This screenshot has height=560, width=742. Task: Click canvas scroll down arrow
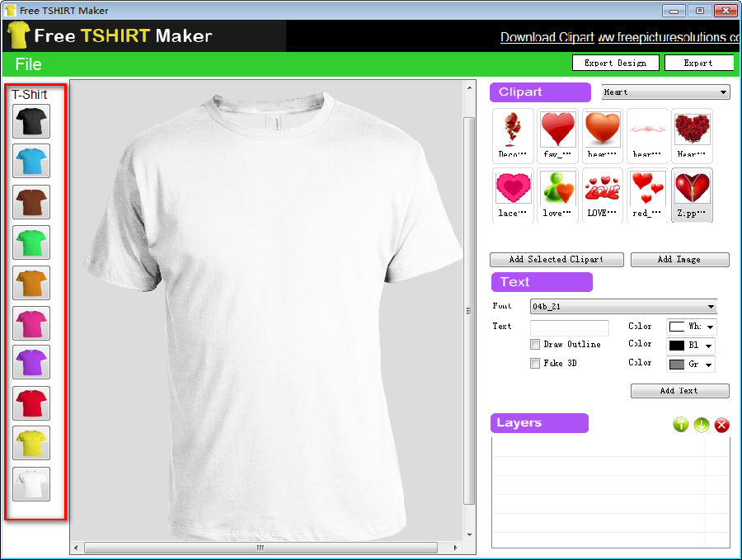coord(469,534)
